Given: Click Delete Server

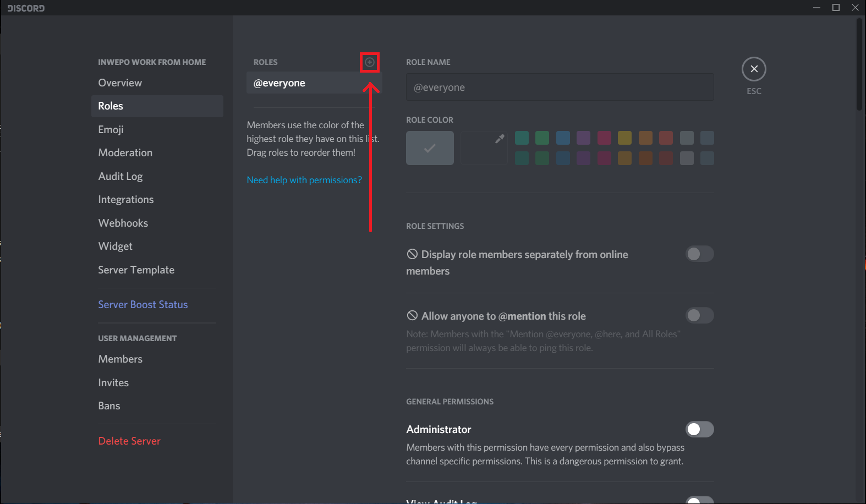Looking at the screenshot, I should [x=129, y=441].
